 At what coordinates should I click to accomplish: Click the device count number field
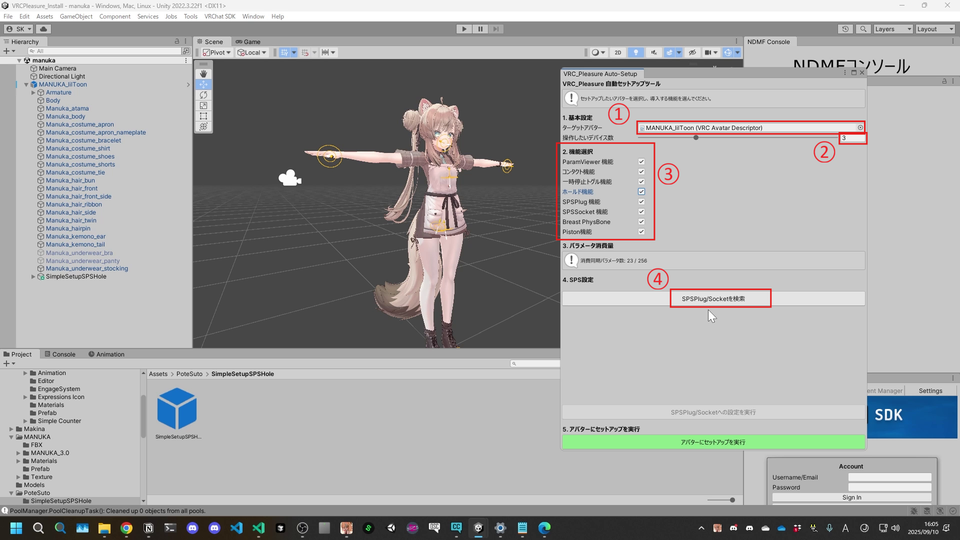[x=852, y=138]
